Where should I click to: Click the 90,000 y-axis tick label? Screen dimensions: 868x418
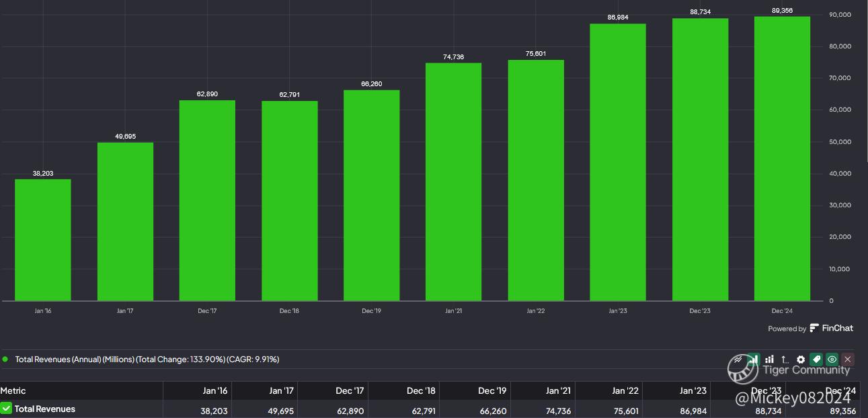click(x=840, y=14)
